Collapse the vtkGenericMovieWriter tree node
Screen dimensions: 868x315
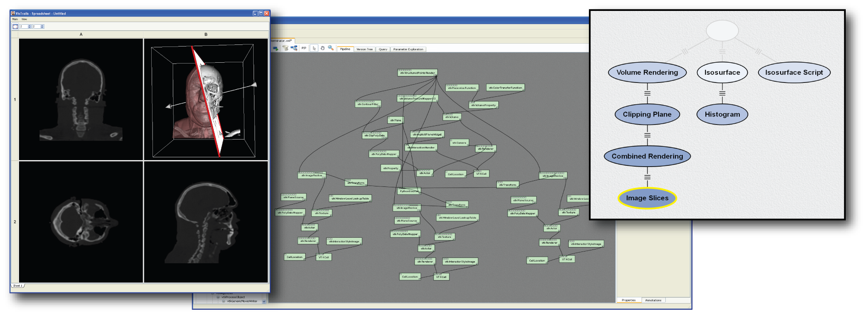[223, 301]
